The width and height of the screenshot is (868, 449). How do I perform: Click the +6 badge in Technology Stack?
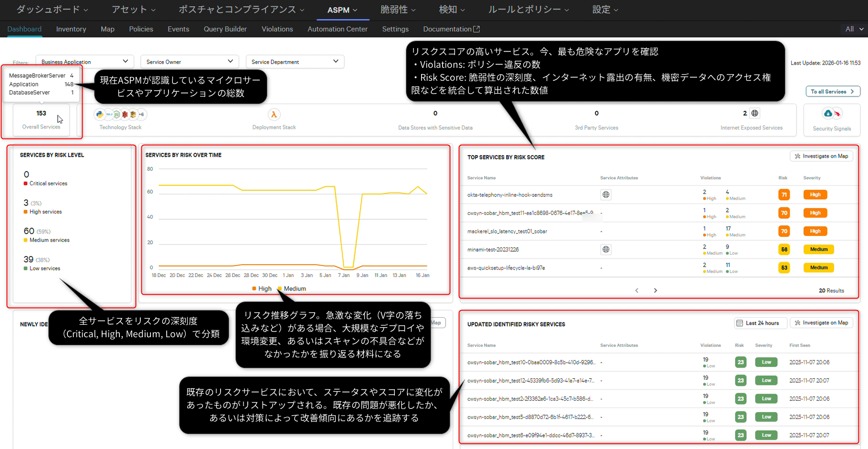142,115
